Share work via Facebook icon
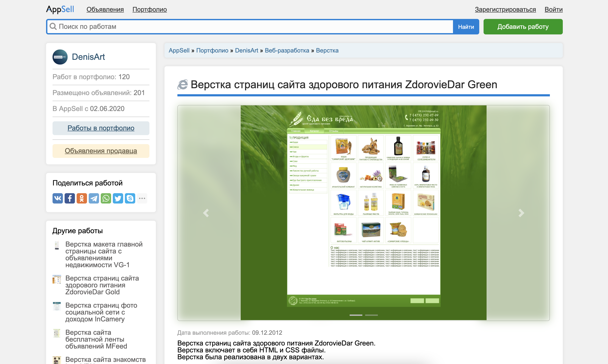This screenshot has height=364, width=608. 70,198
